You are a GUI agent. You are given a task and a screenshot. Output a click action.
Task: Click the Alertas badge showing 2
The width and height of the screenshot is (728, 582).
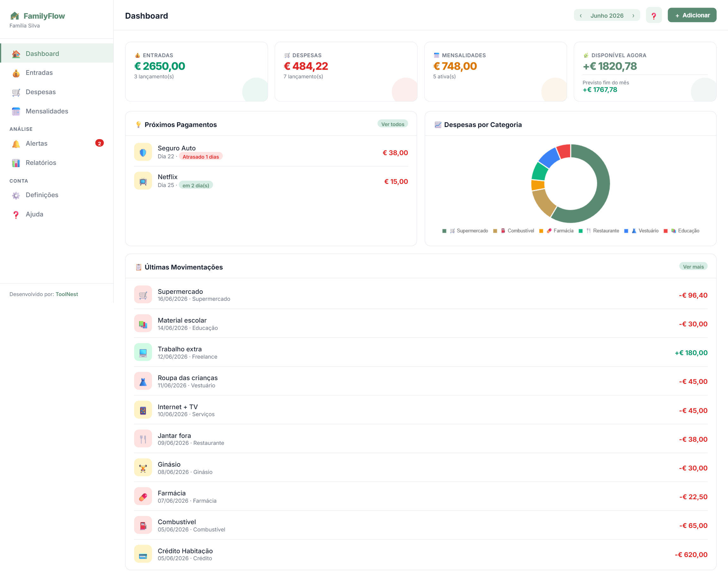point(99,143)
